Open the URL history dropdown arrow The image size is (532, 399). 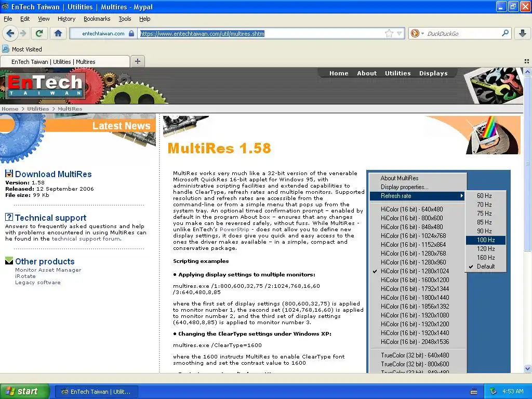[400, 33]
